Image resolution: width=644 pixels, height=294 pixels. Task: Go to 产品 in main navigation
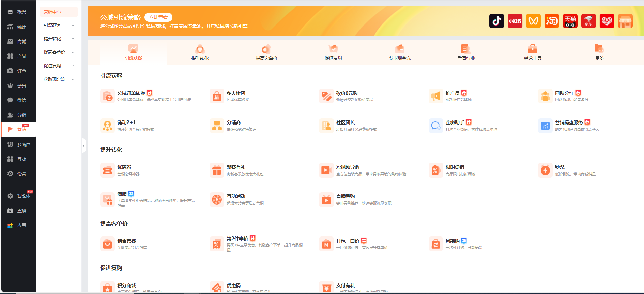tap(19, 56)
